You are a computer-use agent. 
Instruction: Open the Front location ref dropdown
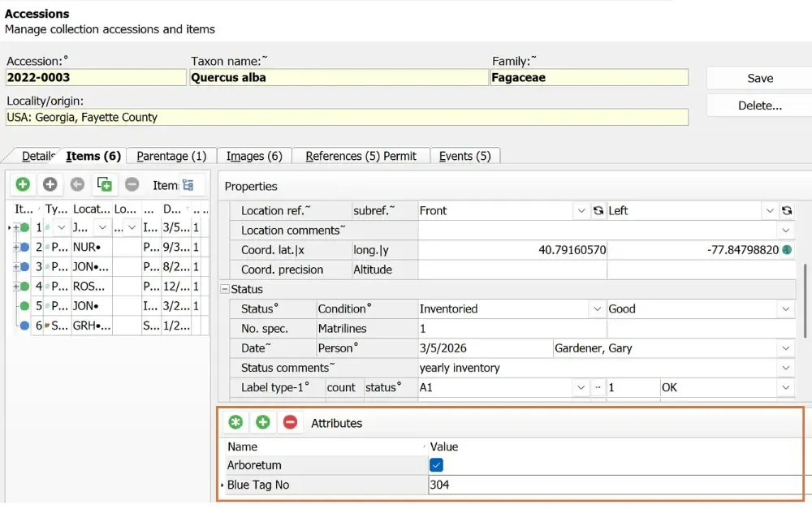(581, 211)
